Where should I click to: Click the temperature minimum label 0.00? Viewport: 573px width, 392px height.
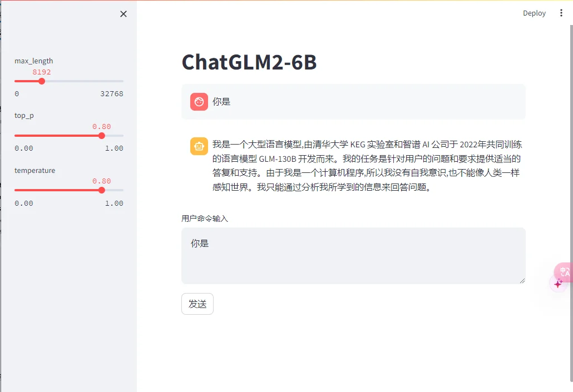pyautogui.click(x=24, y=203)
